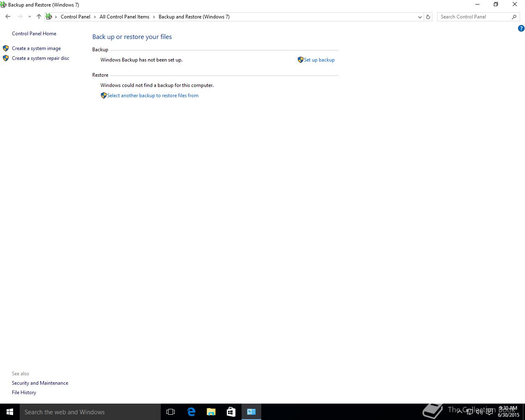The width and height of the screenshot is (525, 420).
Task: Click 'Windows could not find a backup' text
Action: coord(157,85)
